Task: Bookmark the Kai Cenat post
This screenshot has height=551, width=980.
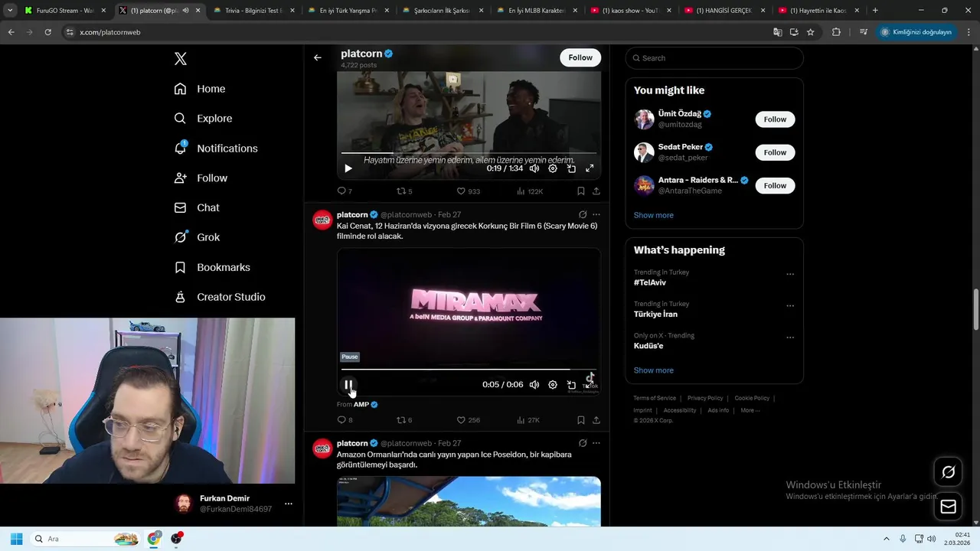Action: (x=581, y=420)
